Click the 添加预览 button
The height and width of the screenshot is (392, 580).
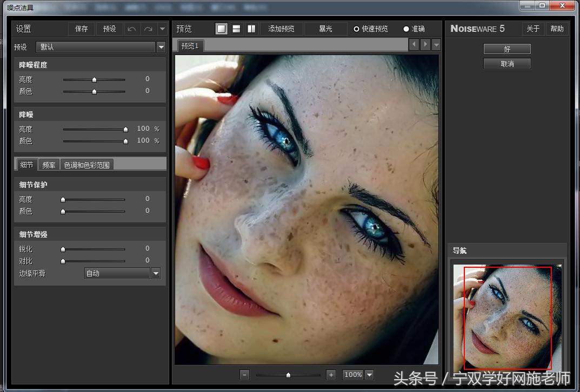click(x=281, y=29)
